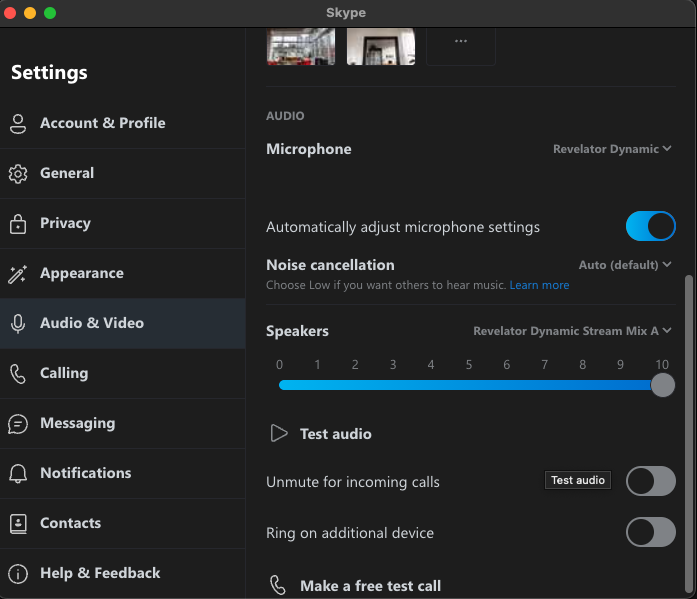The height and width of the screenshot is (599, 697).
Task: Click the phone icon beside free test call
Action: point(278,585)
